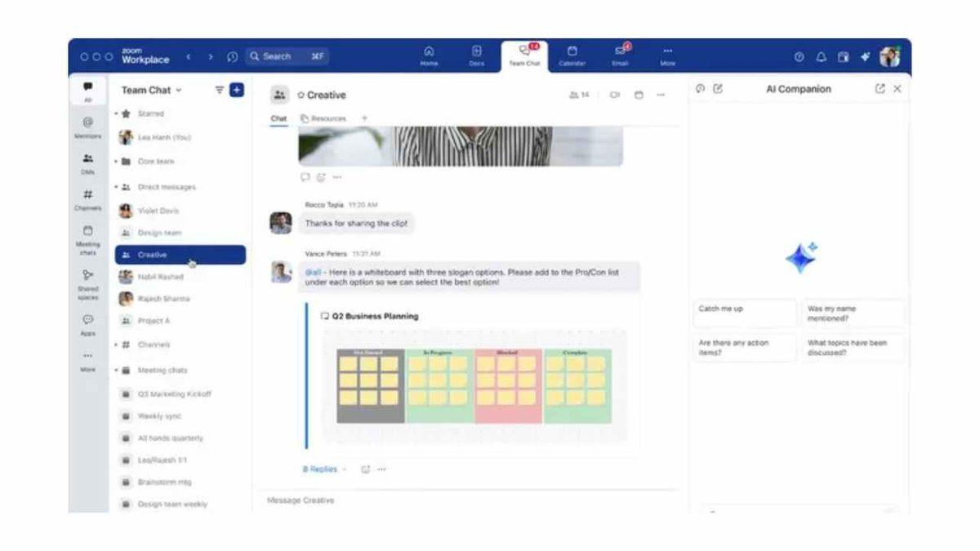Click the notifications bell icon

tap(821, 57)
